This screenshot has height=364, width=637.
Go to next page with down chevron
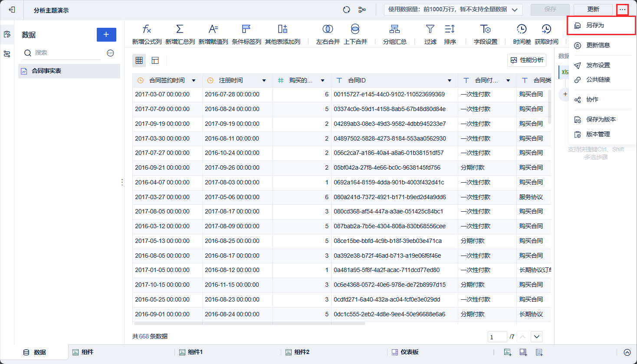click(537, 337)
